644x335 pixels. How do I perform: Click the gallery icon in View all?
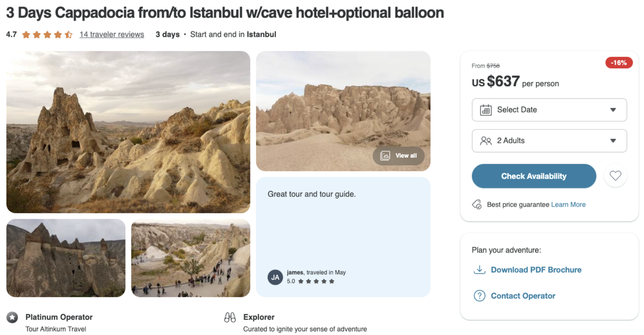pyautogui.click(x=385, y=156)
